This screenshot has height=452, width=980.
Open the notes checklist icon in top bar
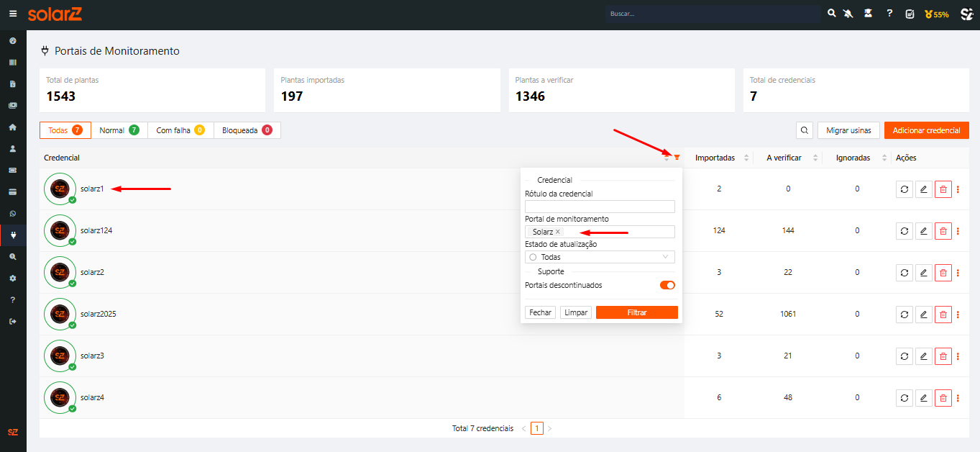(x=910, y=14)
